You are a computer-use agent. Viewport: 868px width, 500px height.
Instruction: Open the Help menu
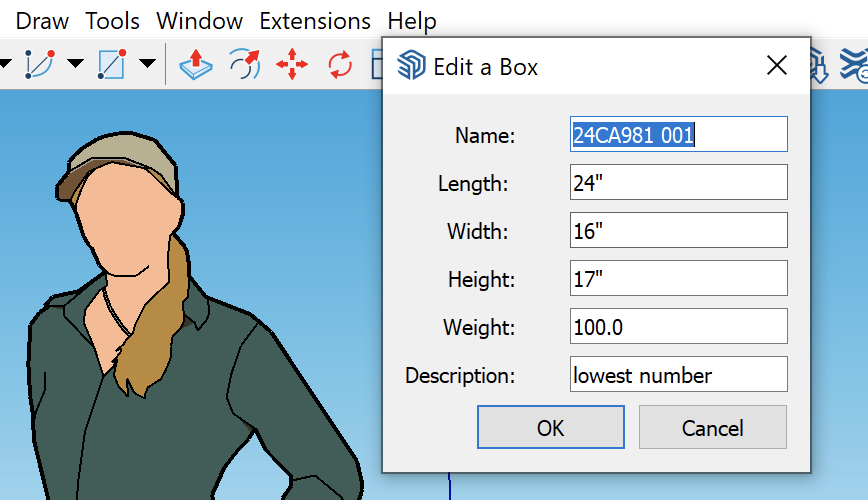point(411,21)
